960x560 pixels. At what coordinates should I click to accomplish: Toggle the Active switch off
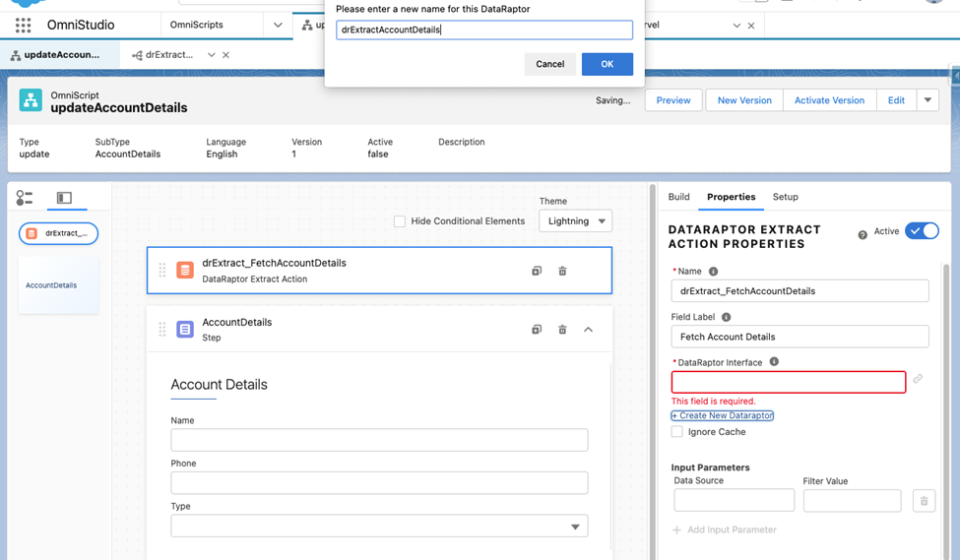click(x=922, y=230)
